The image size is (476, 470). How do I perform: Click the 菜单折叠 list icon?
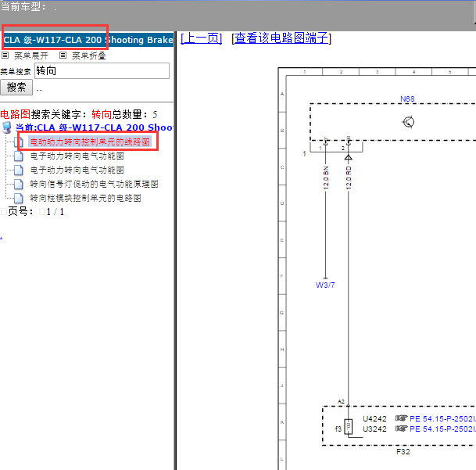63,55
